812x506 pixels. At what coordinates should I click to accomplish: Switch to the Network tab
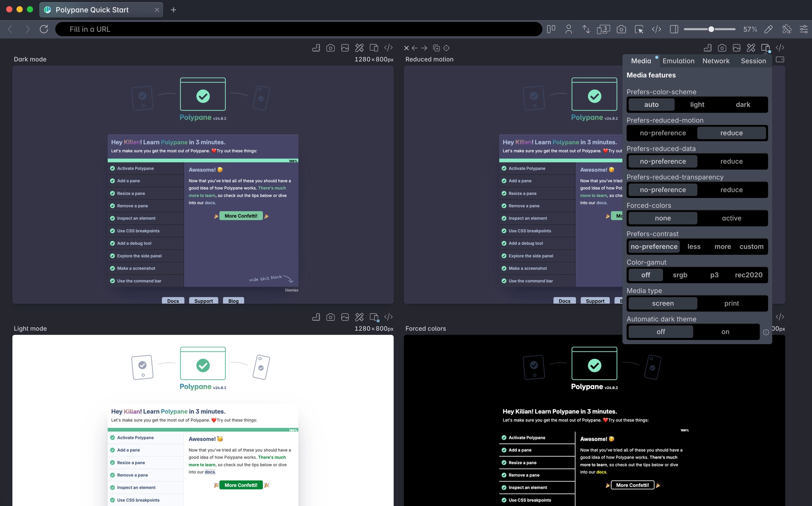(716, 61)
